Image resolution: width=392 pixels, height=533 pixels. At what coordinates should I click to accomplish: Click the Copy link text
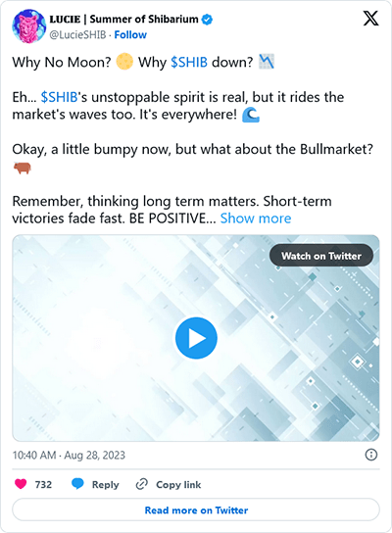pyautogui.click(x=178, y=484)
